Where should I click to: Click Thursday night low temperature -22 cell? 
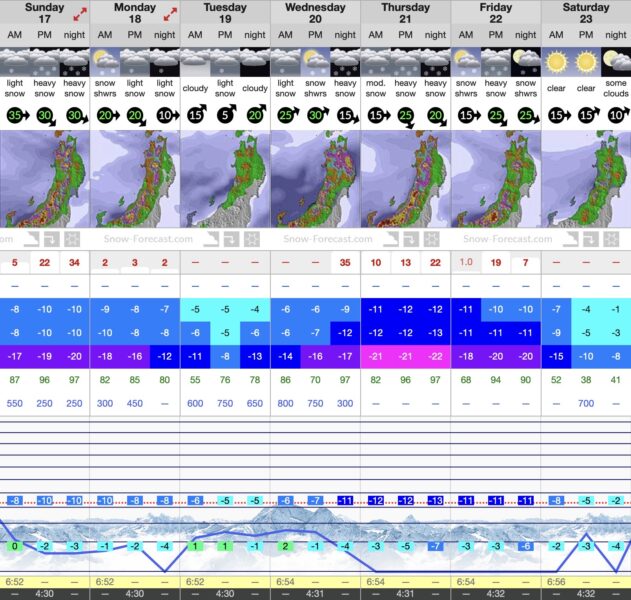[435, 357]
